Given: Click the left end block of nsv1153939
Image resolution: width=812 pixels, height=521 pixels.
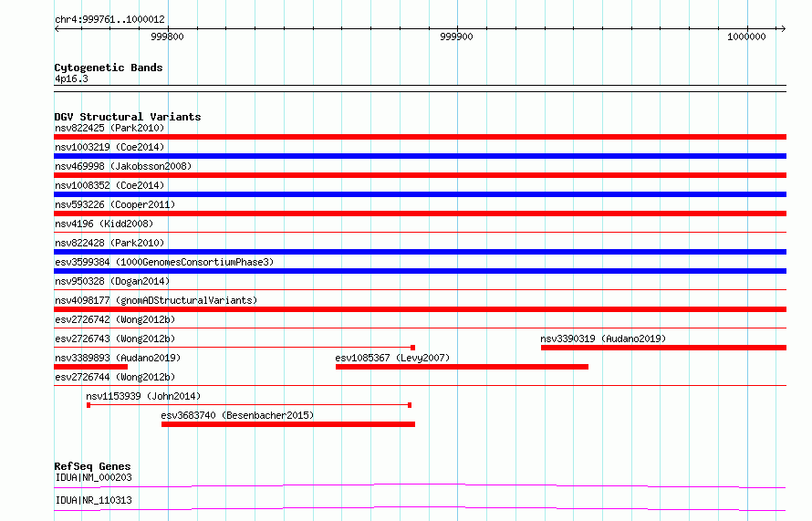Looking at the screenshot, I should [x=88, y=405].
